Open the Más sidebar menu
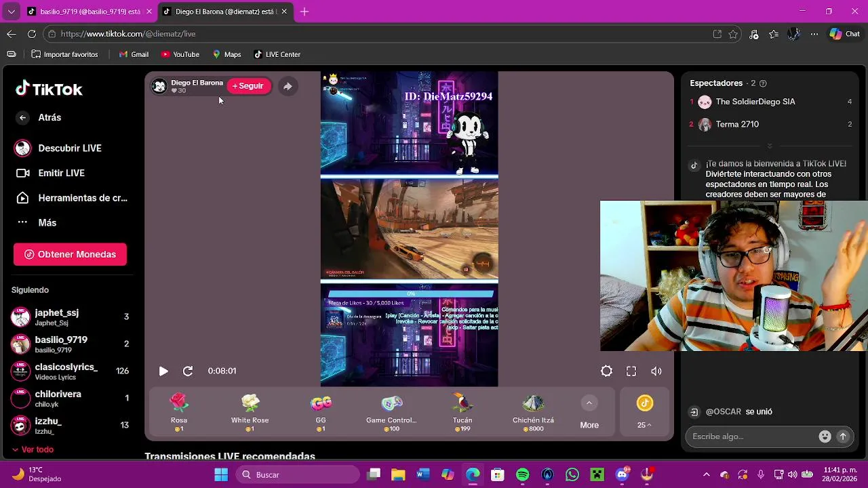This screenshot has height=488, width=868. (x=36, y=222)
